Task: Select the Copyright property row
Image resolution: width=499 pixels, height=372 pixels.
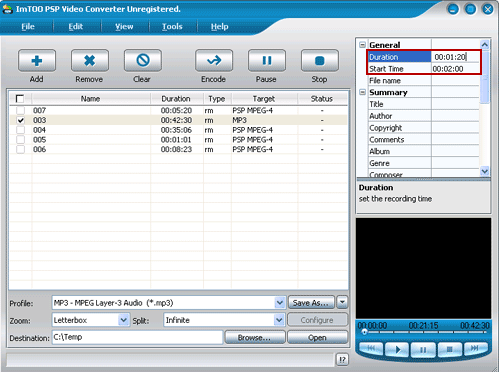Action: pos(424,128)
